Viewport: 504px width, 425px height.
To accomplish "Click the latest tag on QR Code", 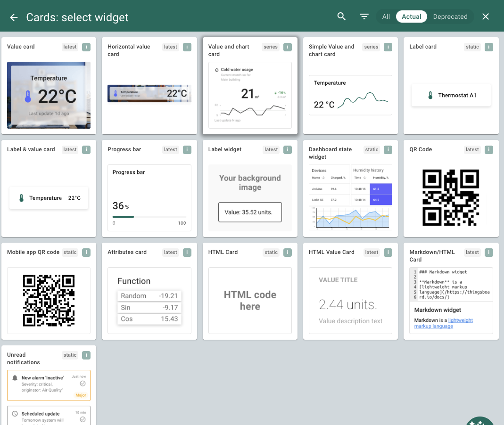I will point(472,150).
